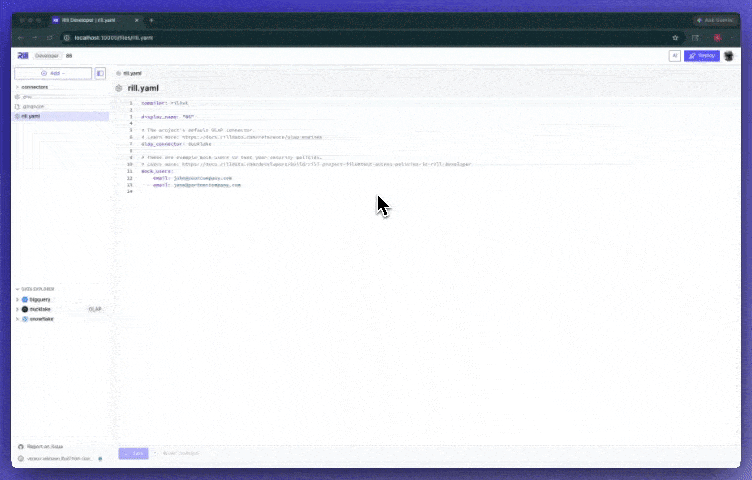Open a new browser tab
The image size is (752, 480).
[152, 21]
